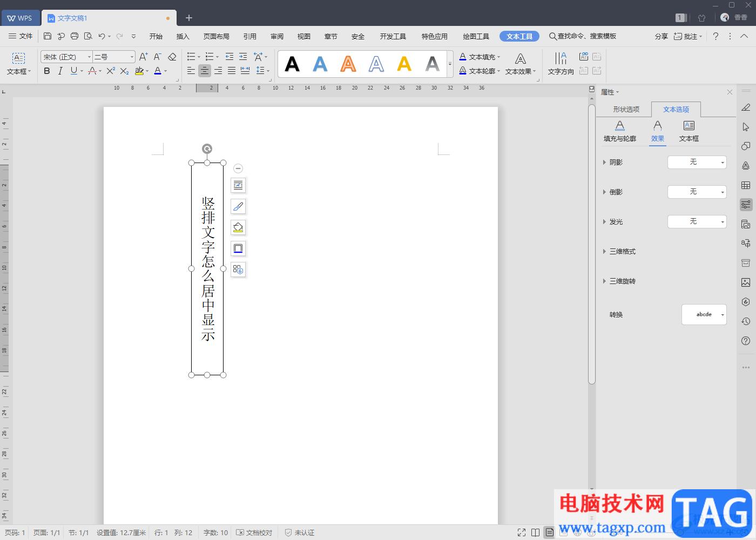Select the blue WordArt style A
756x540 pixels.
pyautogui.click(x=320, y=64)
